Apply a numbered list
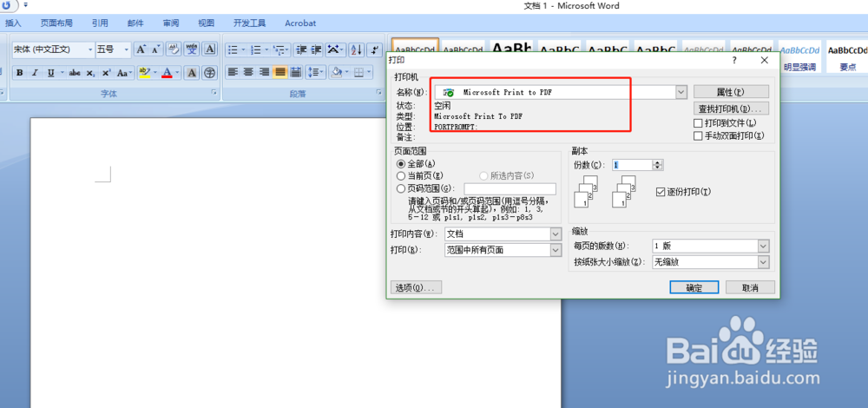 click(x=255, y=49)
